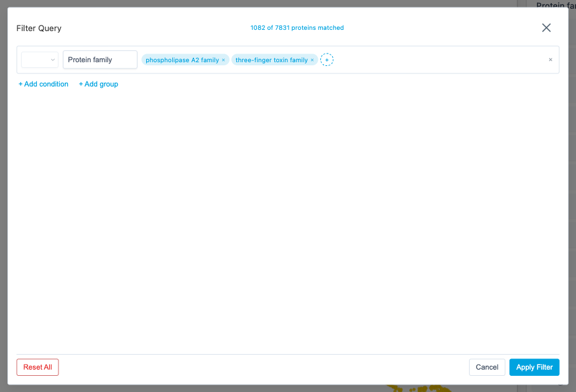This screenshot has width=576, height=392.
Task: Click Add condition link
Action: coord(44,84)
